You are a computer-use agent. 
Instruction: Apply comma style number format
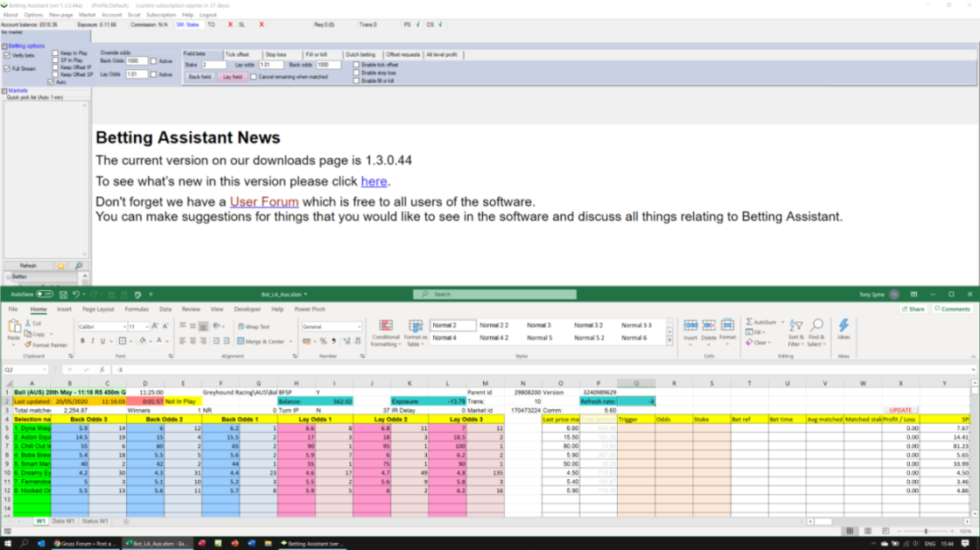click(x=333, y=342)
